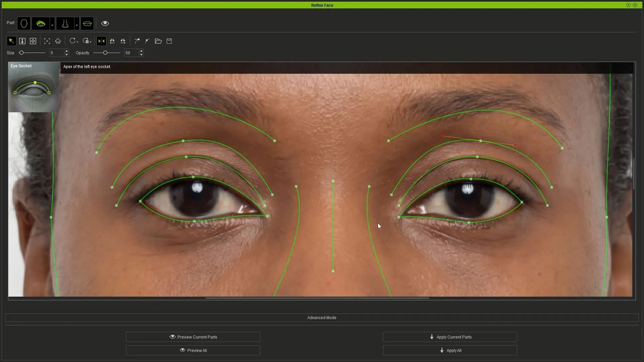Open the reset rotation dropdown arrow
The image size is (644, 362).
78,42
